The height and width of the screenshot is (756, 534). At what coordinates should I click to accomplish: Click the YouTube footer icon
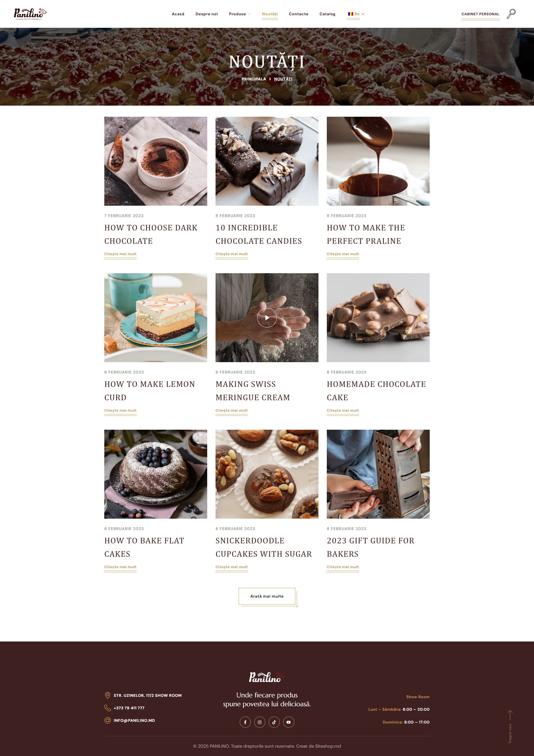pos(289,722)
